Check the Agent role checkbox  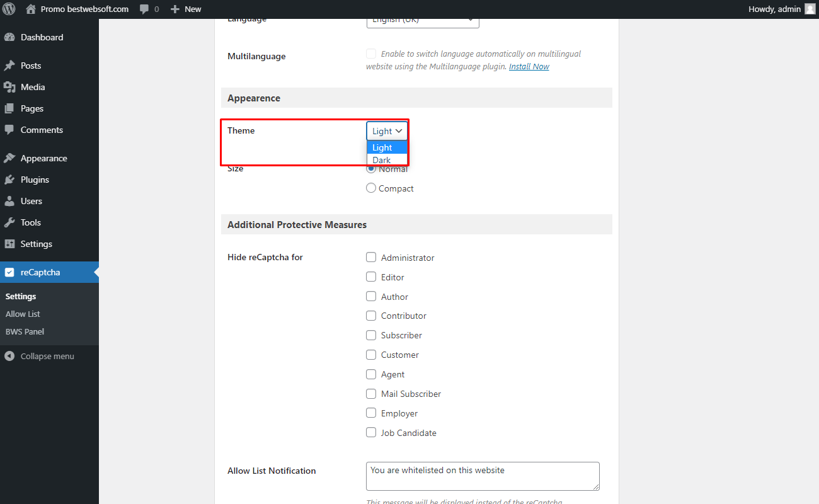tap(371, 374)
